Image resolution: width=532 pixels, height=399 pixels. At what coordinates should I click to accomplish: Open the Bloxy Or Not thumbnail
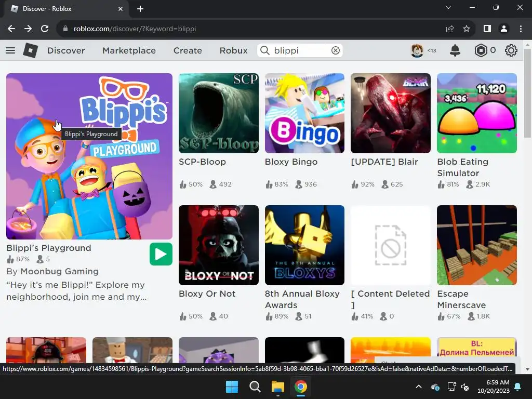[x=219, y=245]
